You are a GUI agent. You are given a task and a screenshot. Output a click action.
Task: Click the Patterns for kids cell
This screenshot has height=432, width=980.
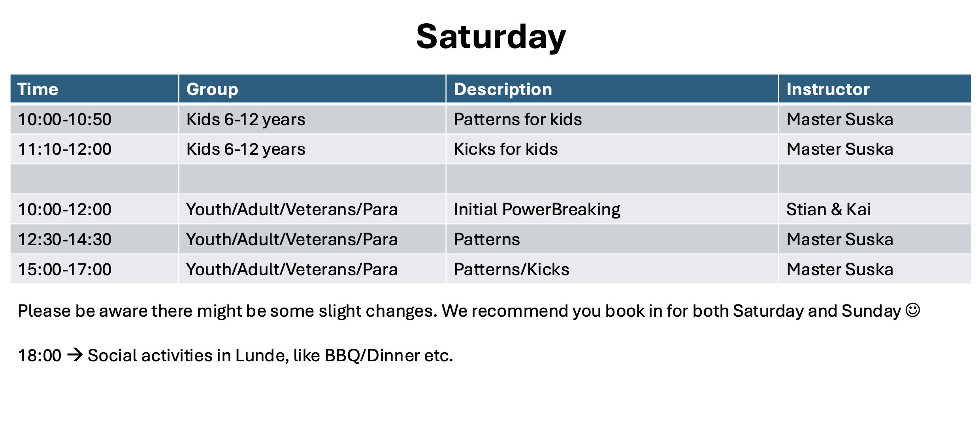point(612,119)
